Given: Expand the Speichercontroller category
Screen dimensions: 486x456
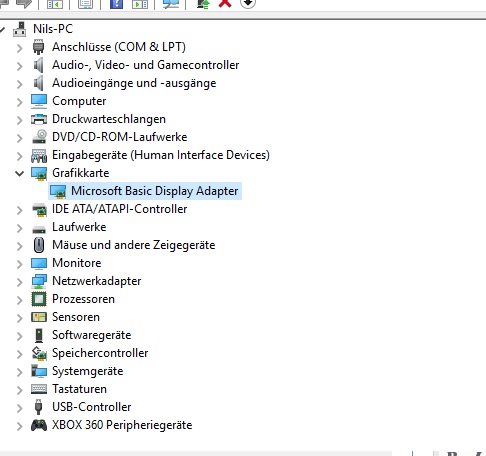Looking at the screenshot, I should [x=20, y=354].
